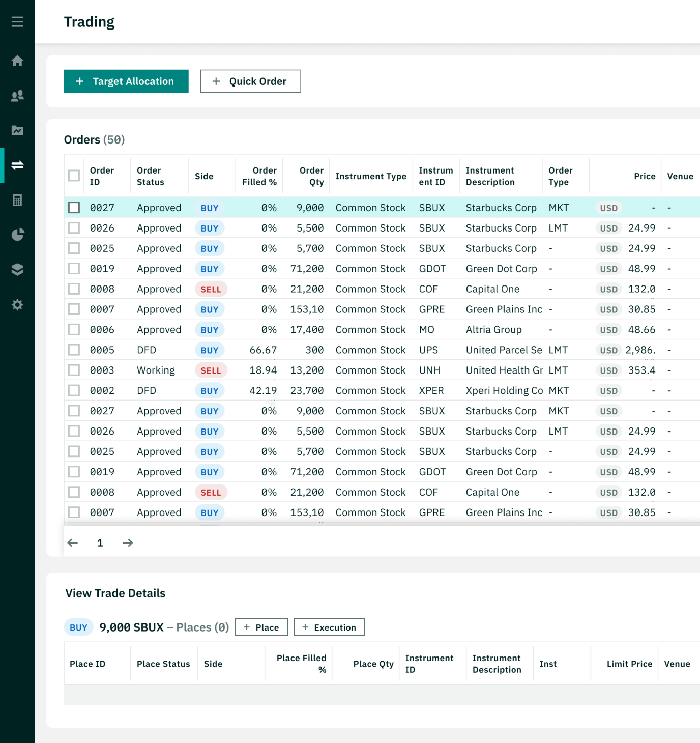
Task: Open the chart analytics sidebar icon
Action: (x=17, y=130)
